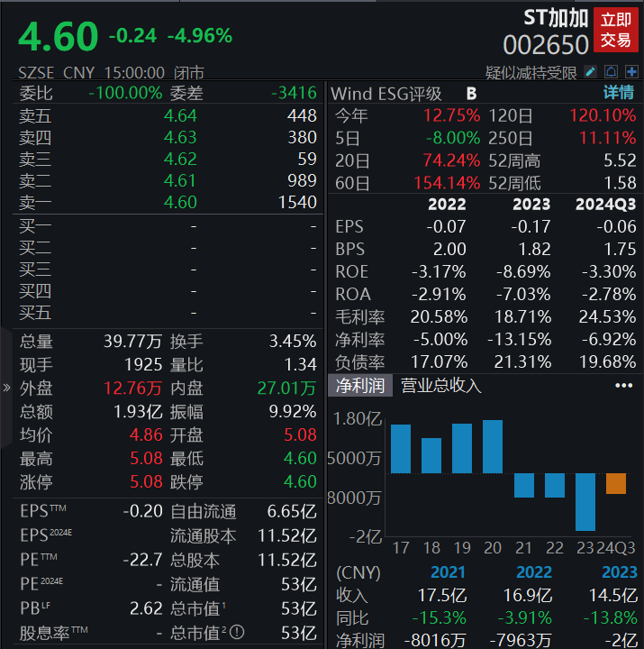The width and height of the screenshot is (644, 649).
Task: Click the large last price 4.60
Action: point(58,36)
